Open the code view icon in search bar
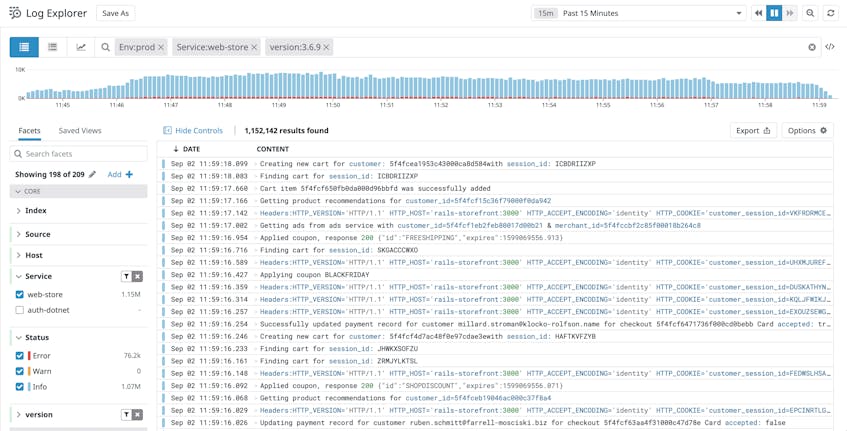Viewport: 847px width, 431px height. point(830,47)
